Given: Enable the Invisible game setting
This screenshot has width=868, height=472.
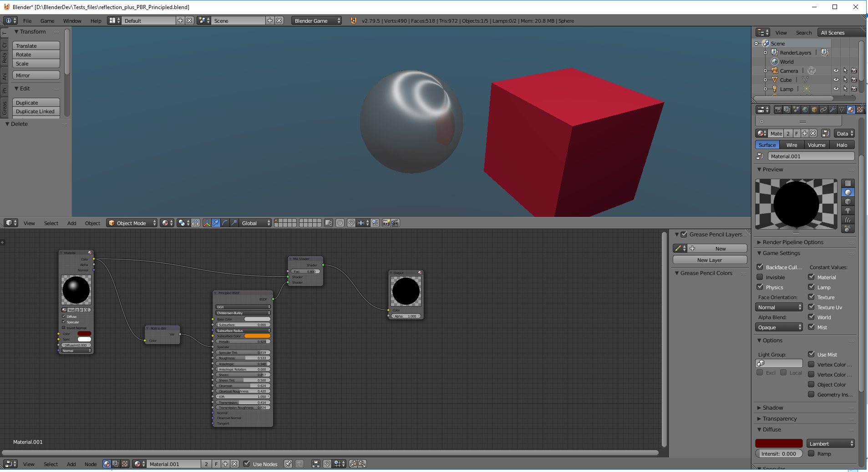Looking at the screenshot, I should point(760,277).
